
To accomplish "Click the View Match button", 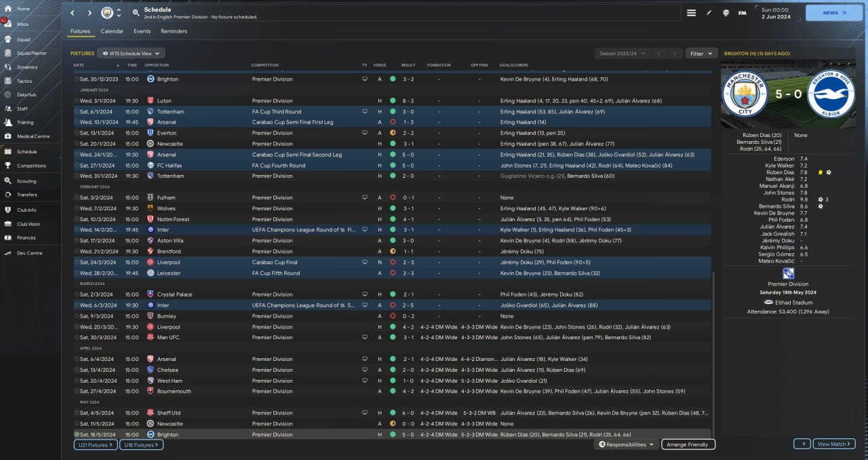I will (833, 444).
